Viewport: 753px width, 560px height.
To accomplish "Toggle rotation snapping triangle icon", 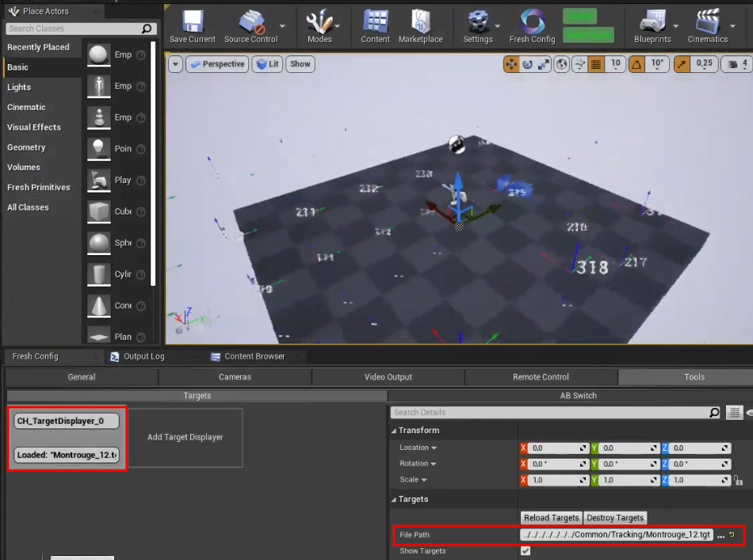I will click(x=636, y=64).
